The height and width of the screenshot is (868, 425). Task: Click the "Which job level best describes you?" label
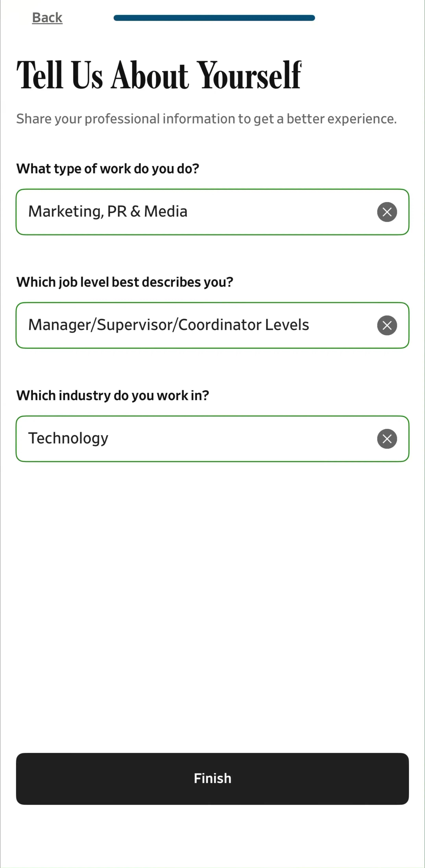(125, 282)
